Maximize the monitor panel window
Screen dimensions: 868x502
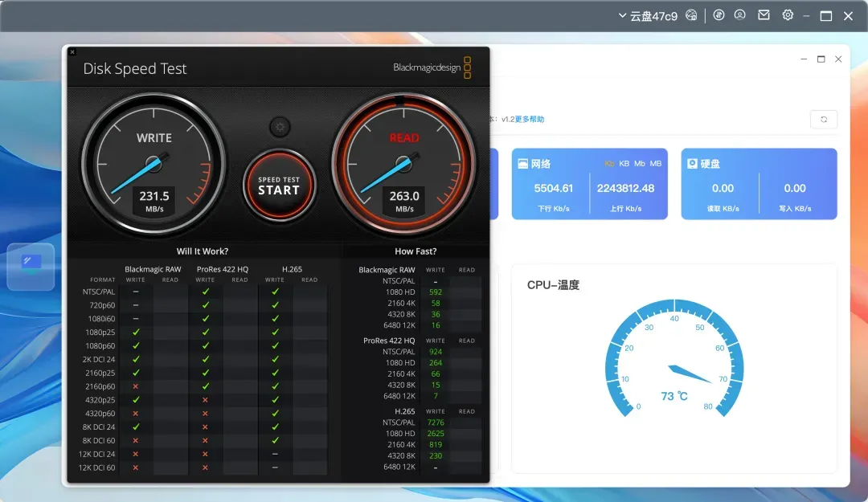(x=821, y=59)
